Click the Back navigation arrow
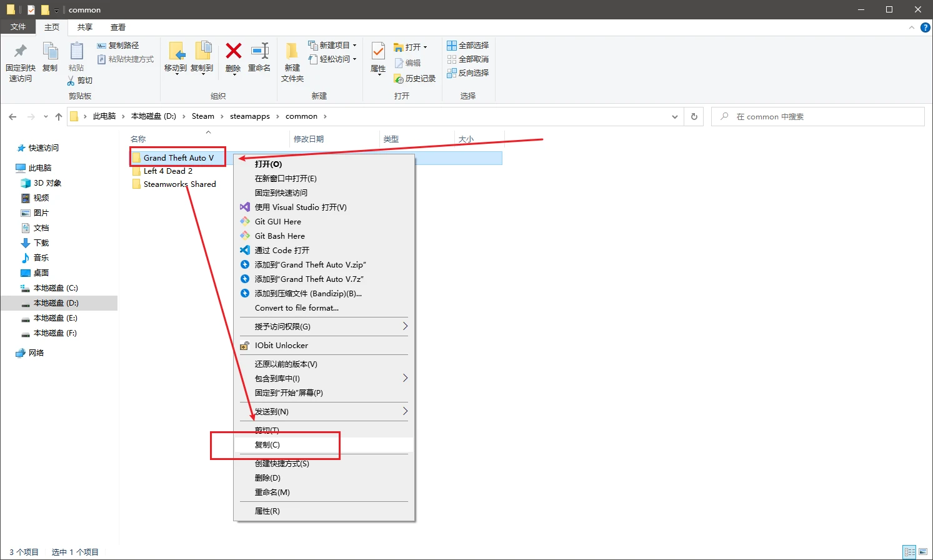This screenshot has height=560, width=933. [12, 116]
